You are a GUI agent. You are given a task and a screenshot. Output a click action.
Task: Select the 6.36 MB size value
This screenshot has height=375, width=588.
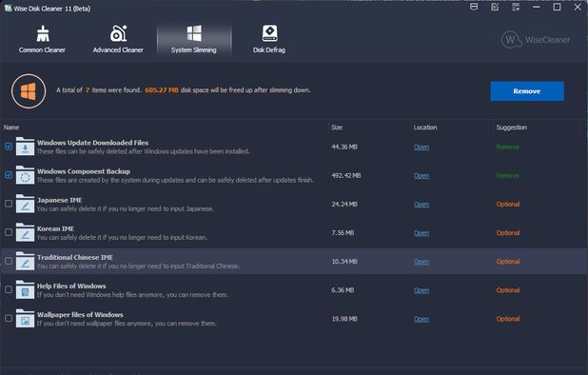pyautogui.click(x=343, y=290)
